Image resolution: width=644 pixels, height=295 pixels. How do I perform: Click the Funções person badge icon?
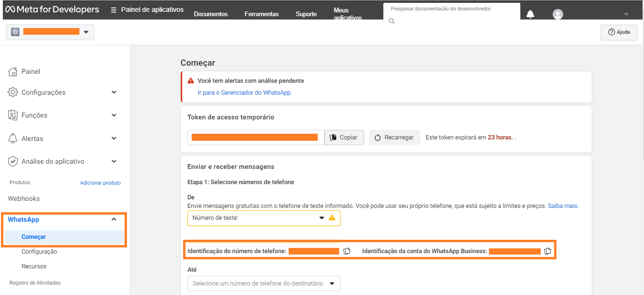tap(13, 115)
